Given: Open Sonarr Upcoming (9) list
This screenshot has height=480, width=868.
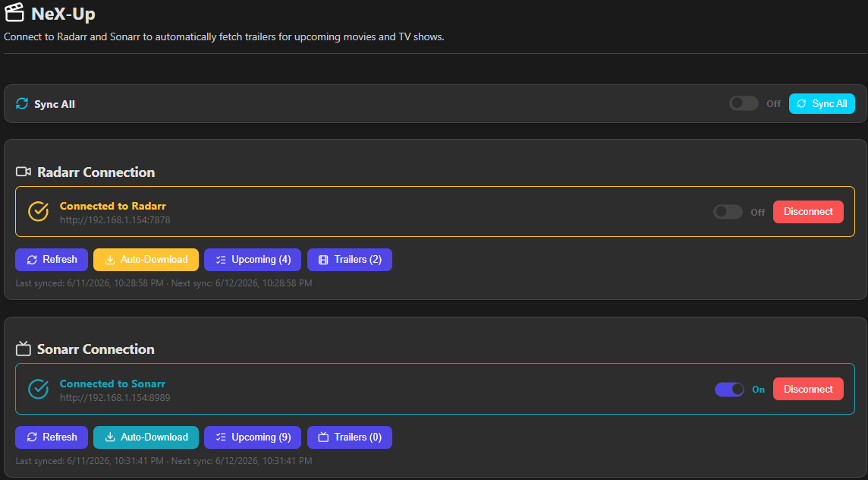Looking at the screenshot, I should pos(253,437).
